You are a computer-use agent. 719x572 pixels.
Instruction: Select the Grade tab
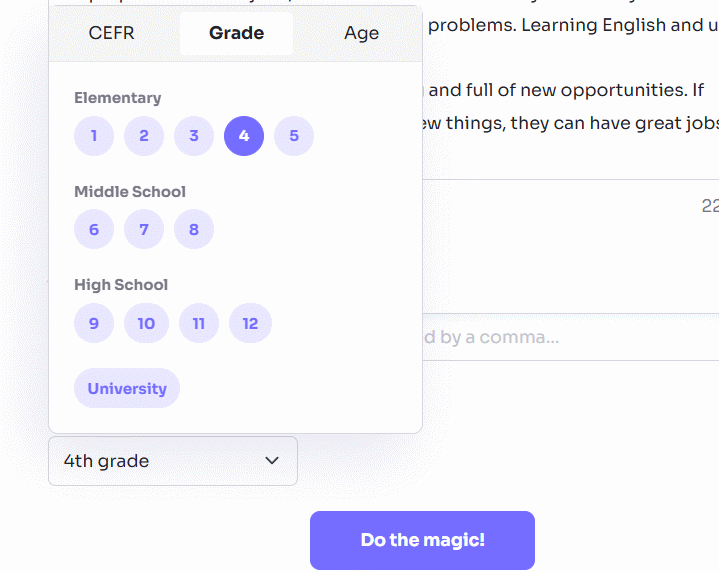coord(236,33)
